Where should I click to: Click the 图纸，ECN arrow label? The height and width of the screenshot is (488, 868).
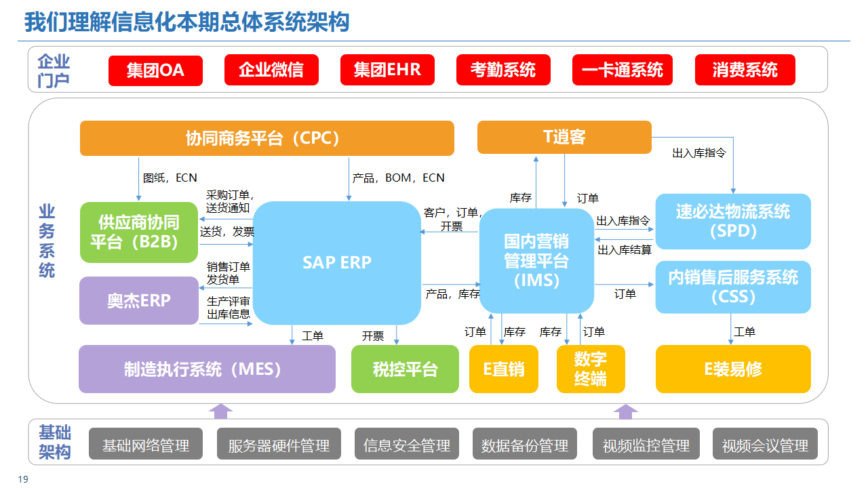(x=170, y=178)
